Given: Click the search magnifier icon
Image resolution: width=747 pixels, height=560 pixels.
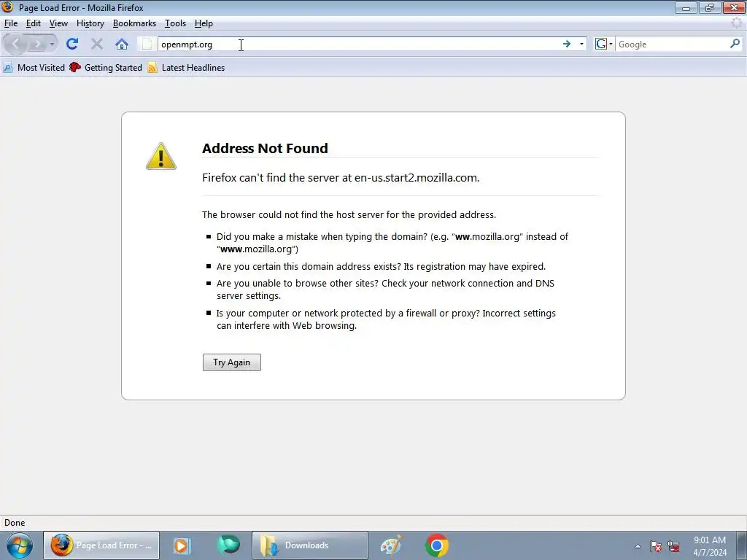Looking at the screenshot, I should point(735,44).
